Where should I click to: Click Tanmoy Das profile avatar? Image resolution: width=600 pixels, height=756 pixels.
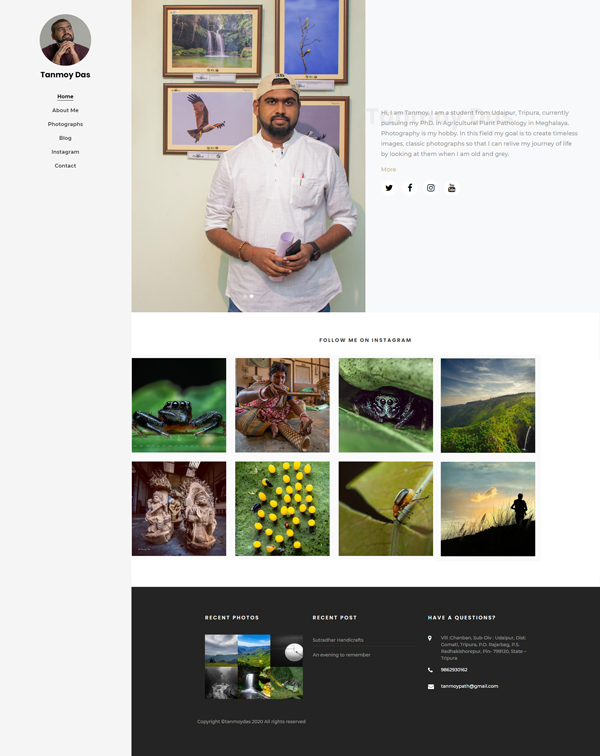coord(65,40)
